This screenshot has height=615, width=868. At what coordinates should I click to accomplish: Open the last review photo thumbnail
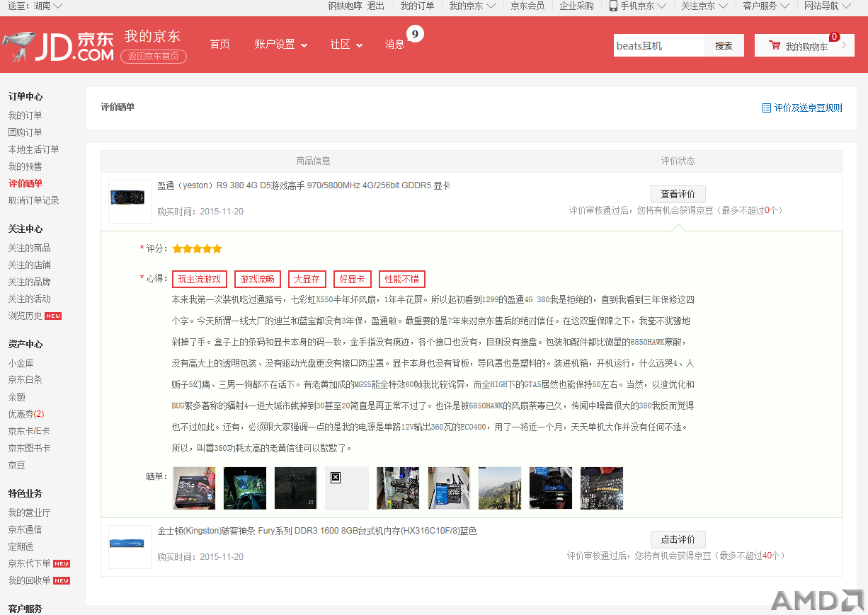click(x=602, y=488)
